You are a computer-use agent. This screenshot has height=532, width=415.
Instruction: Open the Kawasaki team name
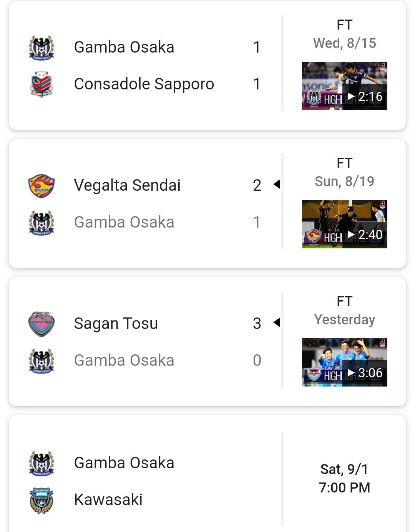coord(108,500)
